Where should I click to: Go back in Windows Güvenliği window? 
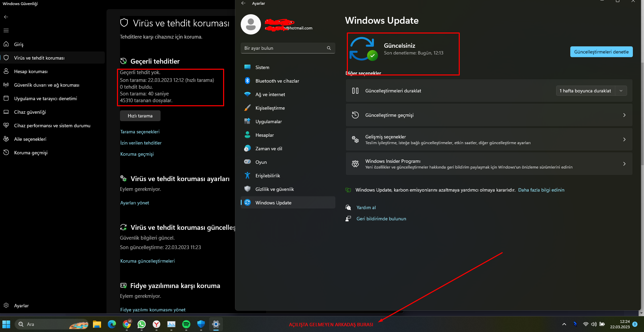click(6, 17)
